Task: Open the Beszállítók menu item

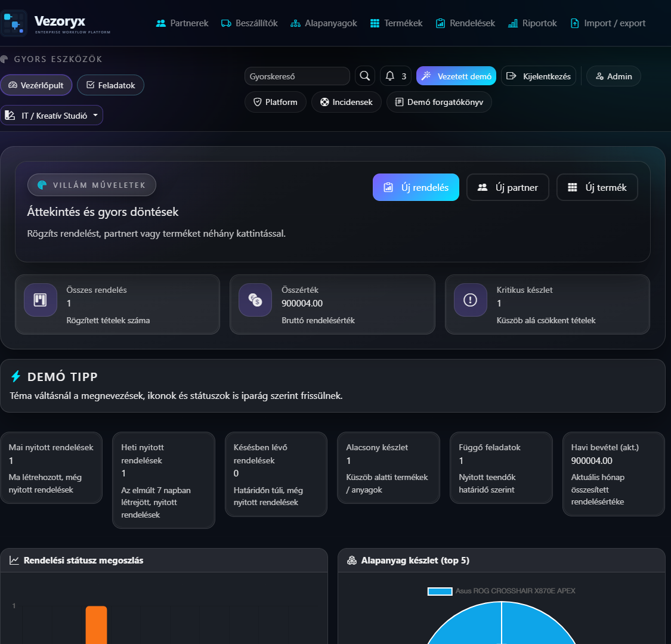Action: 249,23
